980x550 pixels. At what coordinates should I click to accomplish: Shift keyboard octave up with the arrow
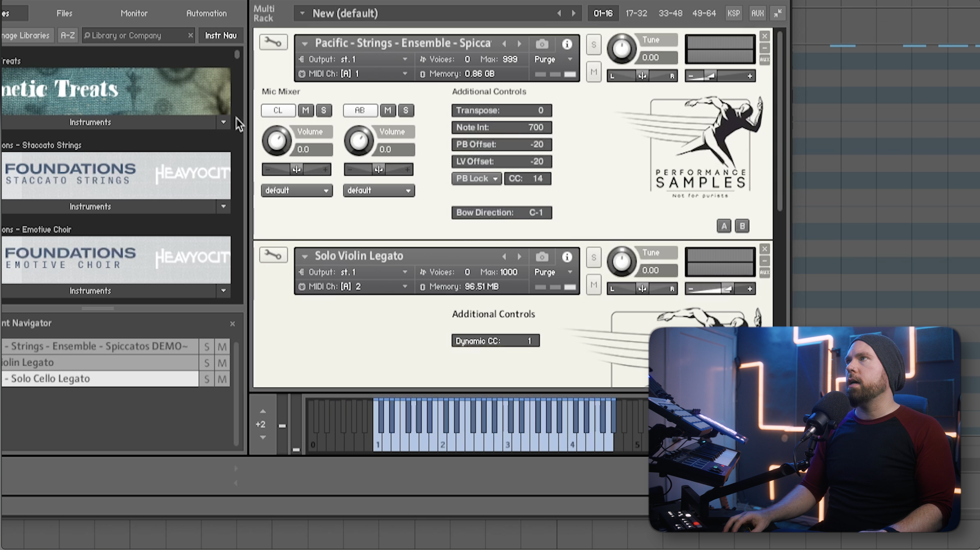pyautogui.click(x=262, y=411)
